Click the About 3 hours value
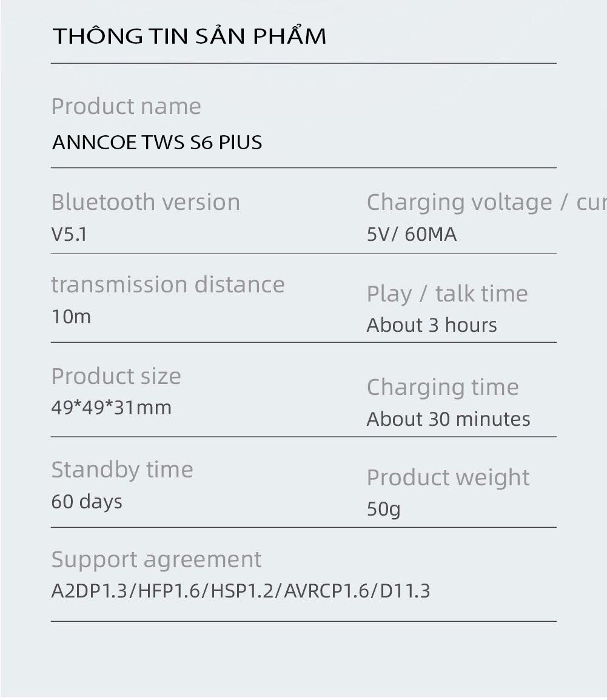Viewport: 607px width, 700px height. 432,325
